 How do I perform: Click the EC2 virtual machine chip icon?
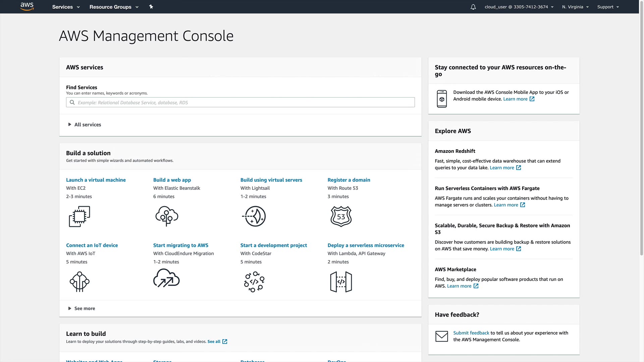79,217
